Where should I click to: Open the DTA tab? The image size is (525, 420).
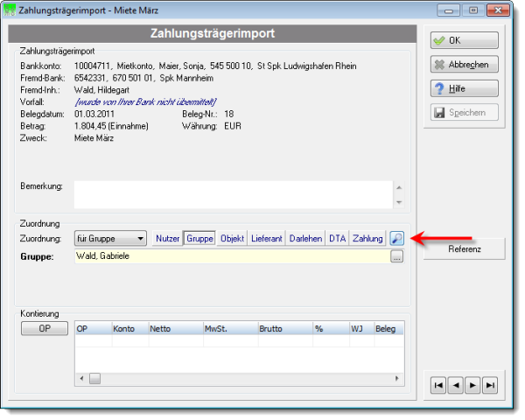[337, 239]
